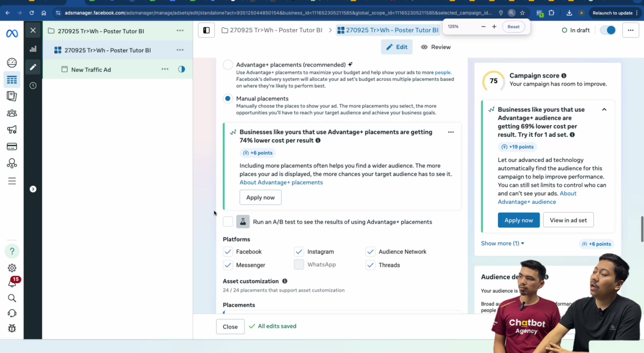
Task: Click blue Apply now in Campaign score
Action: [518, 220]
